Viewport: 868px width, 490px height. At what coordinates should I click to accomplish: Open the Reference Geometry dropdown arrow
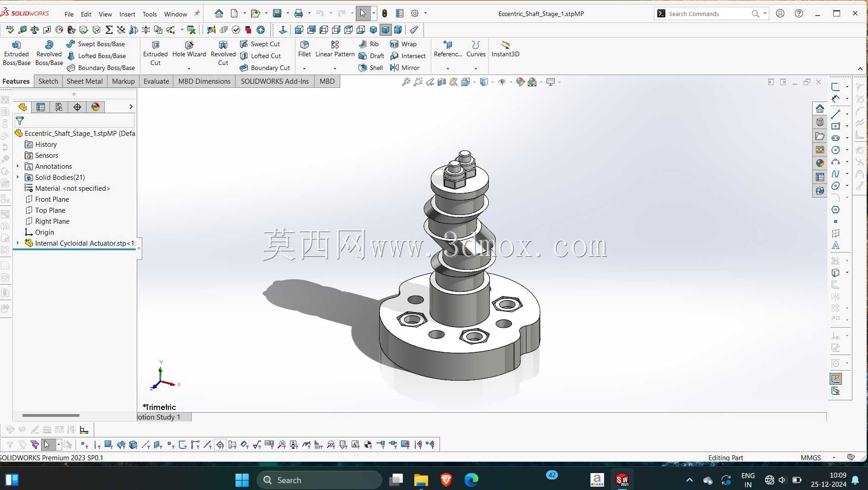coord(448,69)
